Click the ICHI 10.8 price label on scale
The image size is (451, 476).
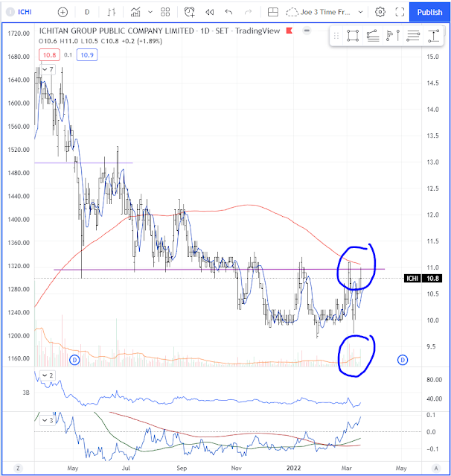pyautogui.click(x=423, y=279)
